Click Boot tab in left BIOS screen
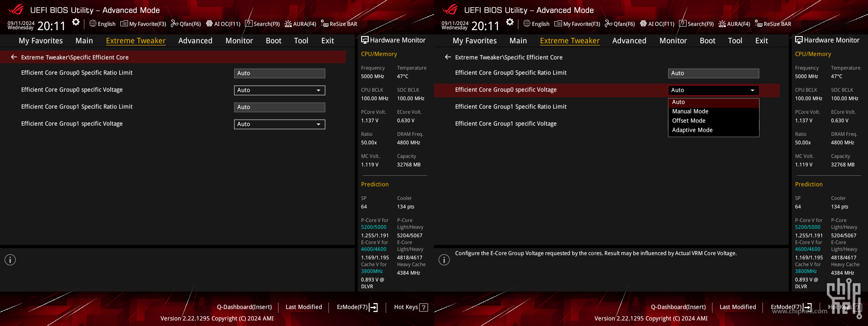868x326 pixels. tap(273, 41)
